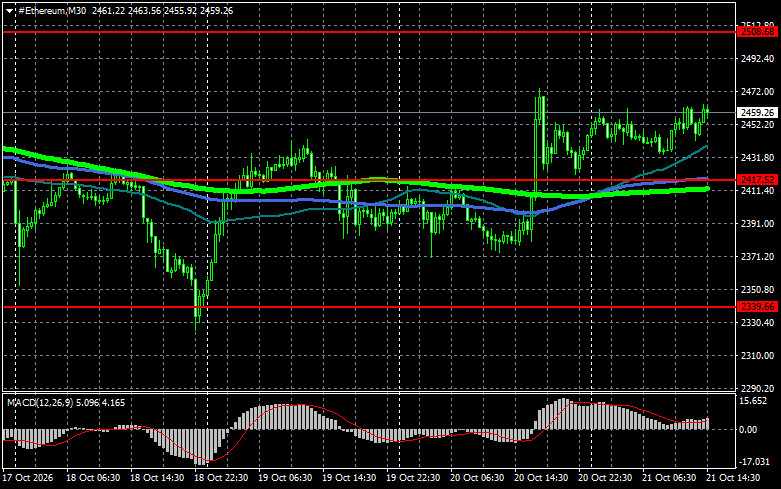
Task: Click the price scale value 2371.20
Action: [758, 256]
